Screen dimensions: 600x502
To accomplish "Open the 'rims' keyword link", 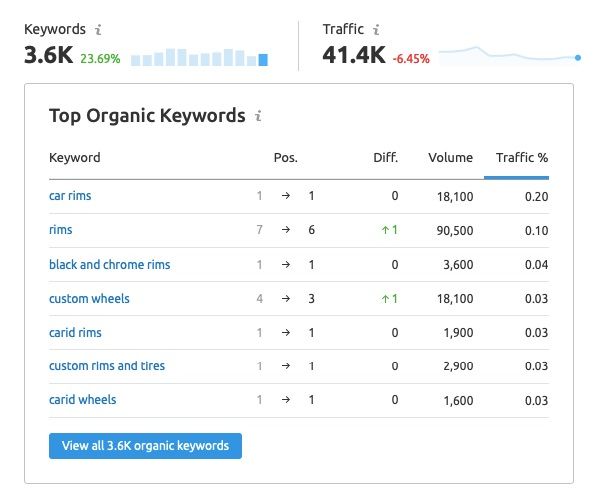I will tap(61, 230).
